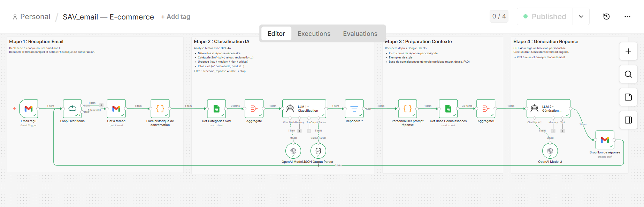Open the LLM 2 - Génération node

(549, 109)
